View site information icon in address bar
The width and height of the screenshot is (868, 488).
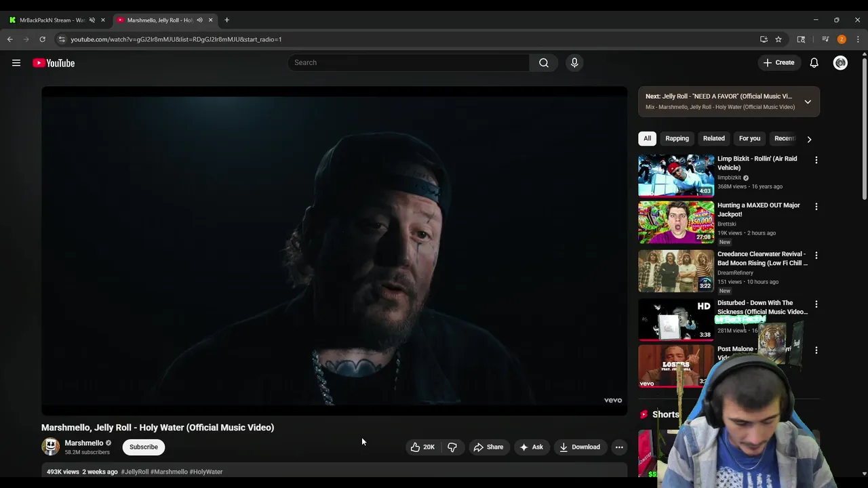point(62,39)
